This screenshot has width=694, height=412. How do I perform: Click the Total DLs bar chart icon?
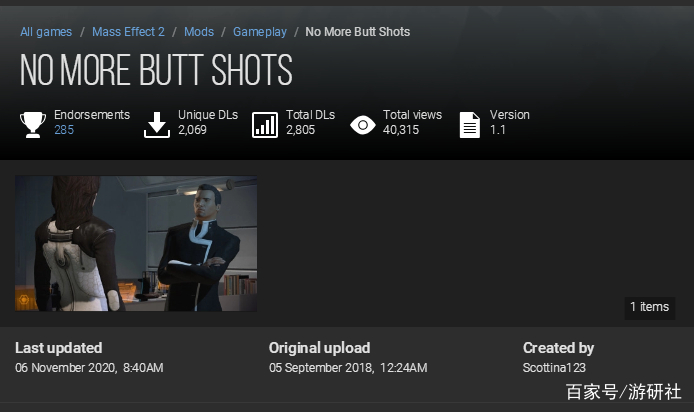pos(265,124)
